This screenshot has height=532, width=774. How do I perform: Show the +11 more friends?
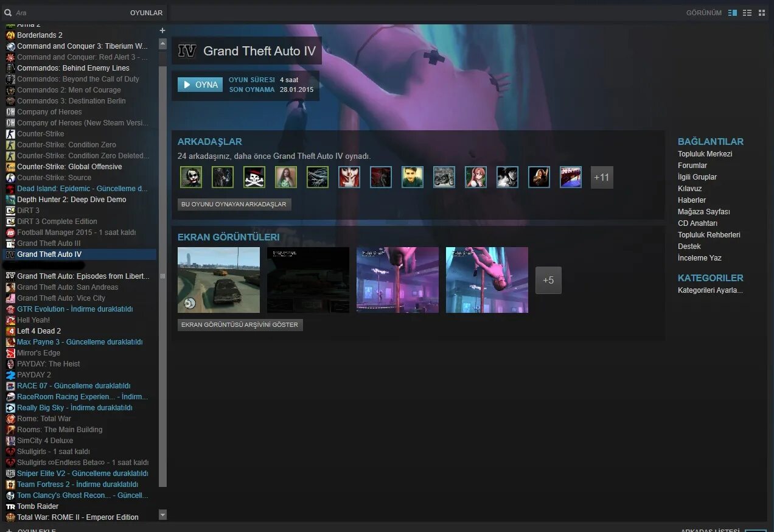coord(602,177)
